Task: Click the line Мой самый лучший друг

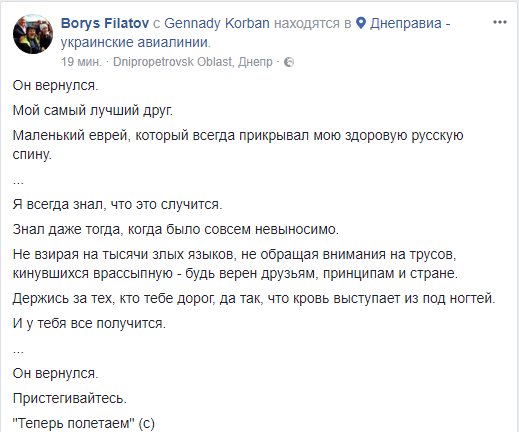Action: (x=93, y=110)
